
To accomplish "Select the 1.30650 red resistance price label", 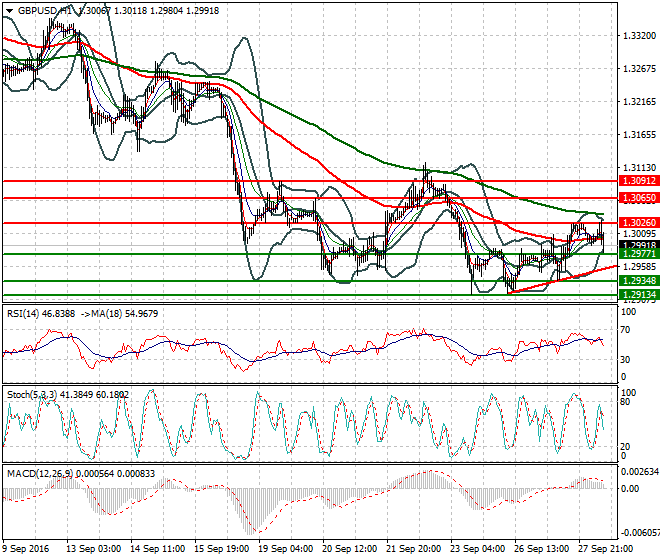I will click(x=639, y=198).
